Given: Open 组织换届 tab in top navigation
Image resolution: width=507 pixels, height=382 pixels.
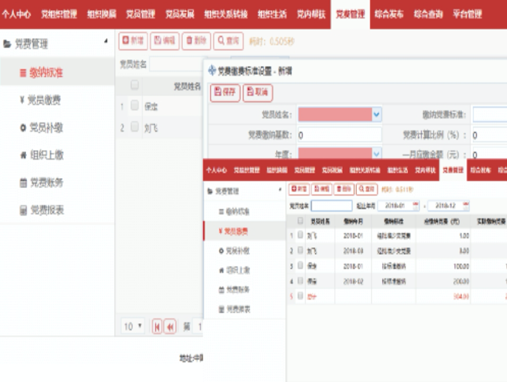Looking at the screenshot, I should click(101, 14).
